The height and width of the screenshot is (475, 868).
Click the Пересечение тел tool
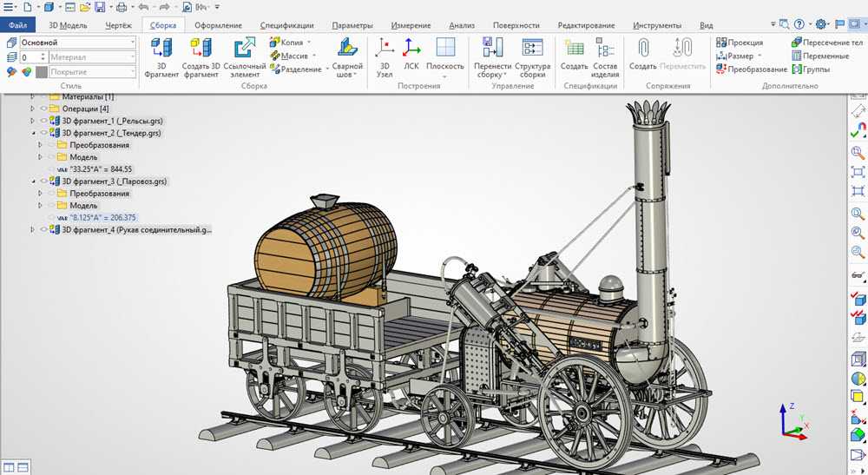click(x=826, y=42)
